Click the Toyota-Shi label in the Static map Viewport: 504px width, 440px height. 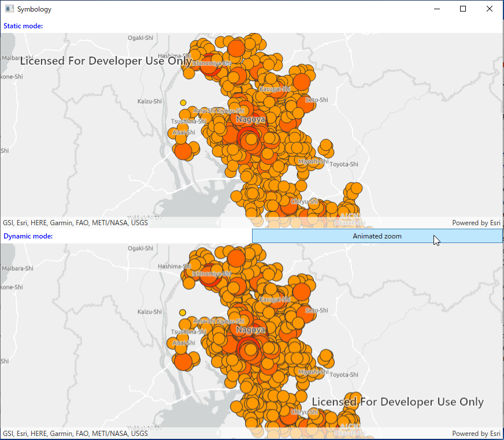tap(344, 165)
